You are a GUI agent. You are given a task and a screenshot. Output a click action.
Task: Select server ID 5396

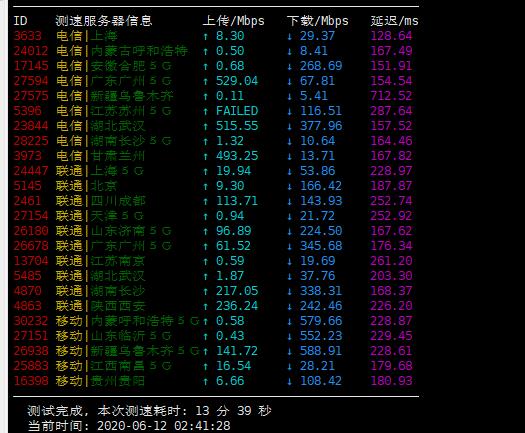pos(27,111)
